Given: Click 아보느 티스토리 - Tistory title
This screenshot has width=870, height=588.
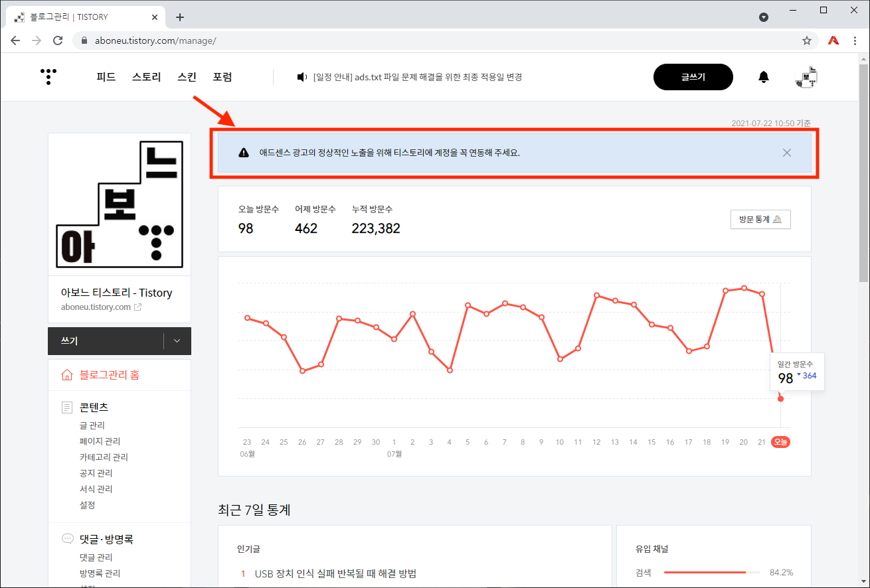Looking at the screenshot, I should pos(116,293).
